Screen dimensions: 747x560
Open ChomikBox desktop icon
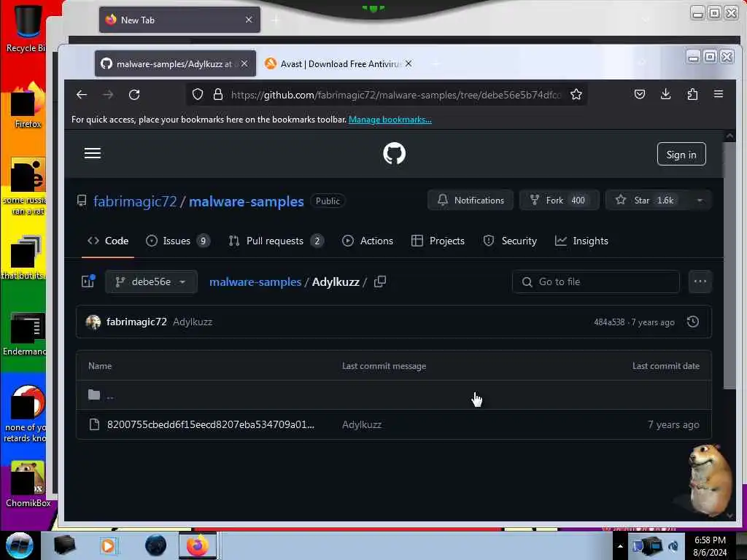[x=28, y=484]
